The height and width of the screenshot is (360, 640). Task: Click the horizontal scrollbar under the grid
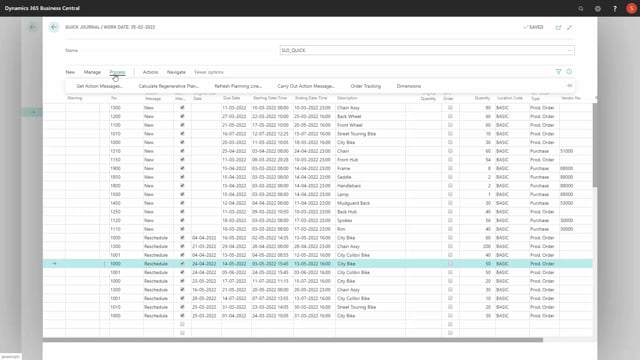click(x=293, y=340)
